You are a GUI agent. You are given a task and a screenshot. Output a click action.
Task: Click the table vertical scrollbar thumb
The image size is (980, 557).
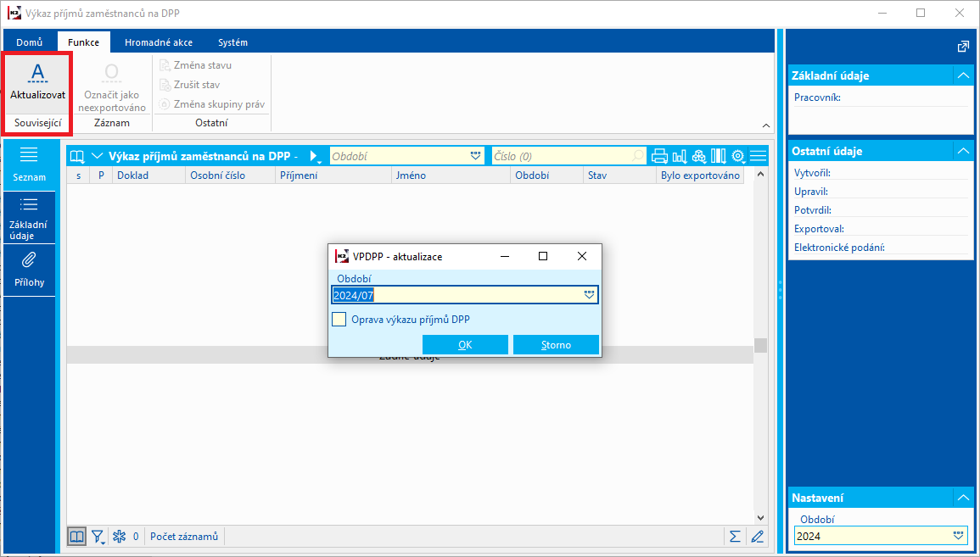[760, 345]
